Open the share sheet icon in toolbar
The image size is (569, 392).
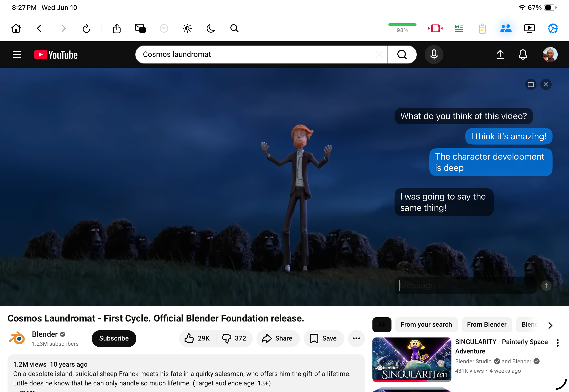(117, 28)
